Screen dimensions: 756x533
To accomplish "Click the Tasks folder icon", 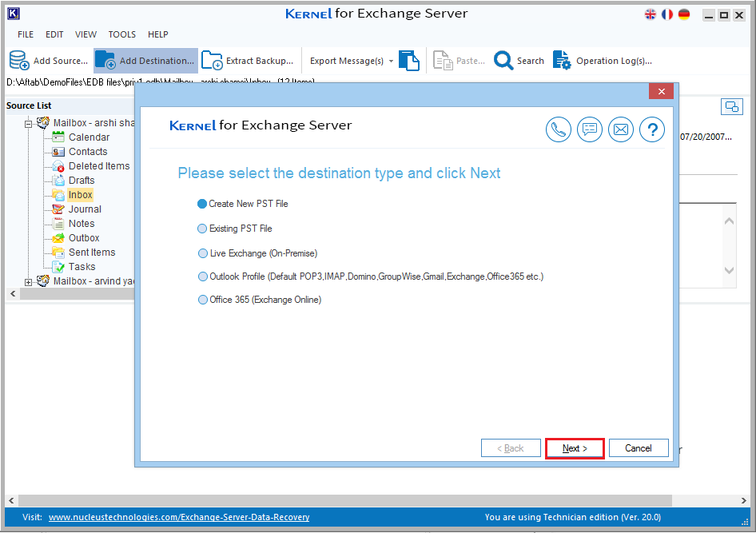I will [58, 267].
